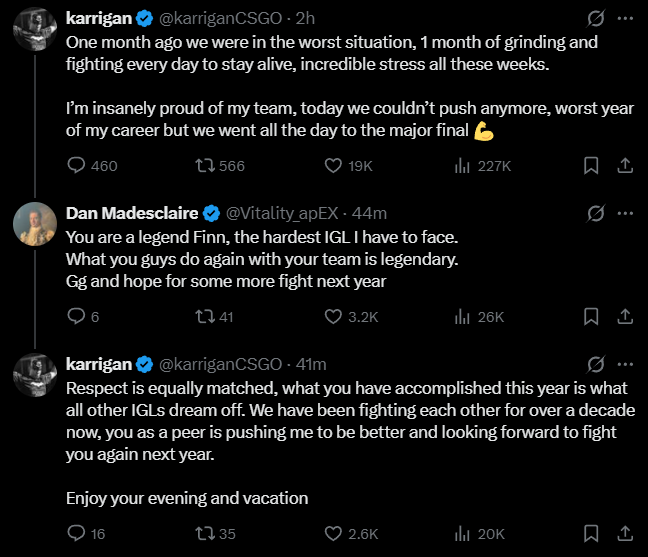Open more options on karrigan's 41m reply
This screenshot has height=557, width=648.
625,364
